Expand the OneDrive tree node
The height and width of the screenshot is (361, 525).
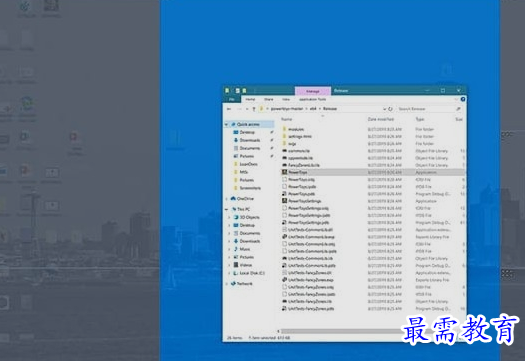pyautogui.click(x=227, y=199)
